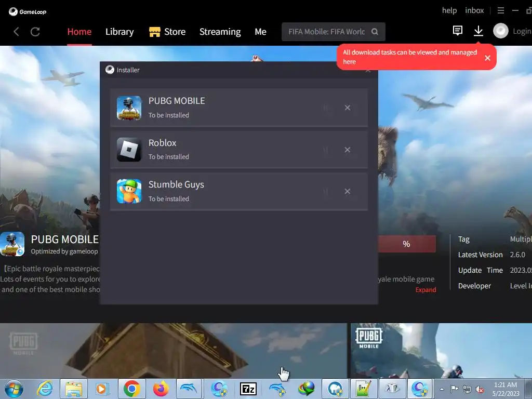This screenshot has width=532, height=399.
Task: Launch Internet Explorer from taskbar
Action: [x=45, y=389]
